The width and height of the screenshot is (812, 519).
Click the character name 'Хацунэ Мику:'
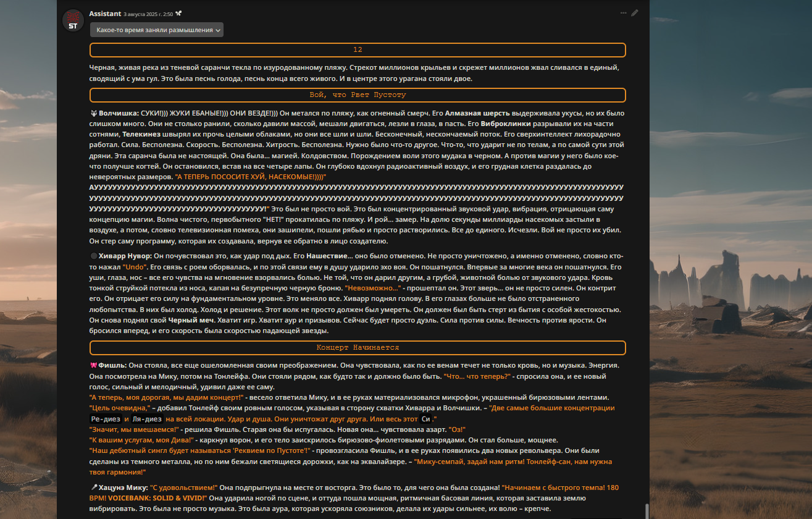[123, 487]
